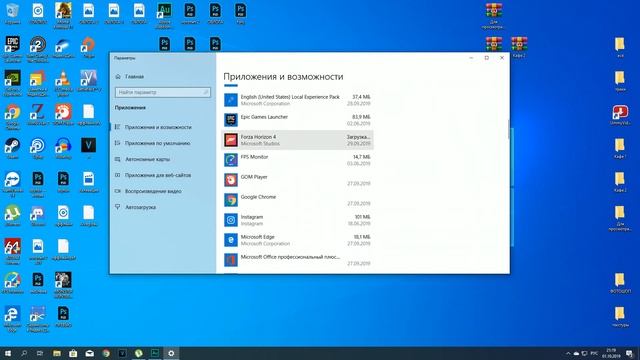This screenshot has height=360, width=640.
Task: Expand hidden system tray icons chevron
Action: click(x=568, y=353)
